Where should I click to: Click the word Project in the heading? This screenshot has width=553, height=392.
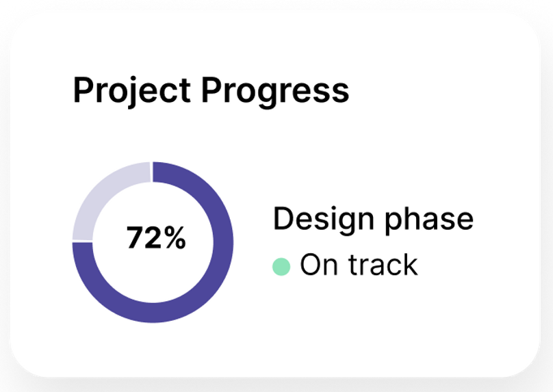click(132, 90)
